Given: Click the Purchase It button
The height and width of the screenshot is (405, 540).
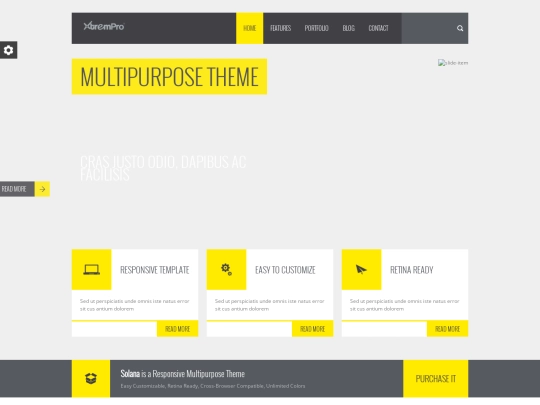Looking at the screenshot, I should click(x=436, y=379).
